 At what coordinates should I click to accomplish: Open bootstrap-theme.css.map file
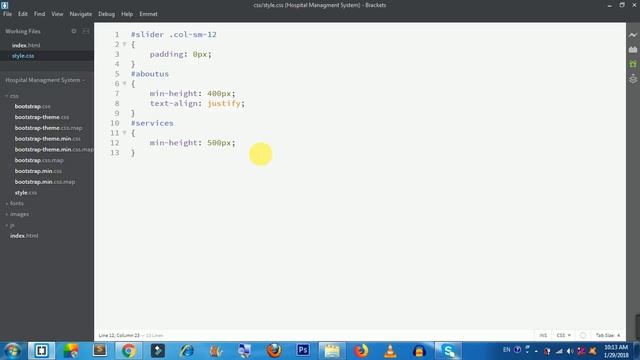click(49, 128)
